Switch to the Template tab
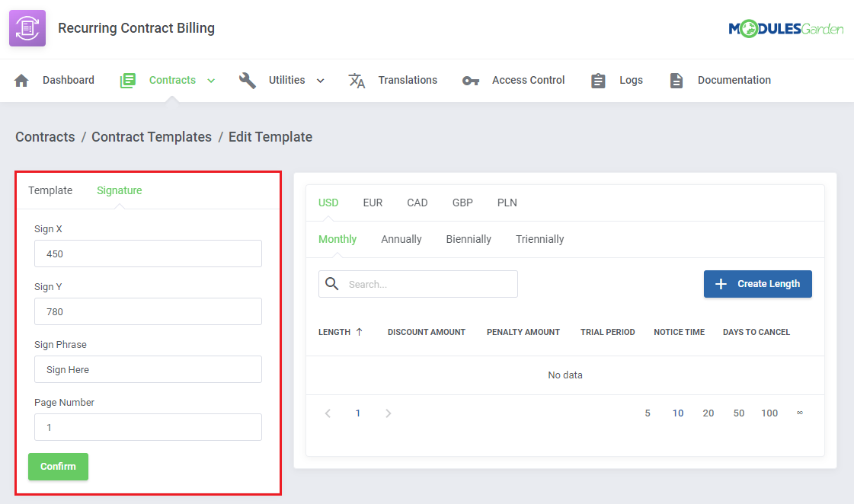The image size is (854, 504). coord(50,190)
